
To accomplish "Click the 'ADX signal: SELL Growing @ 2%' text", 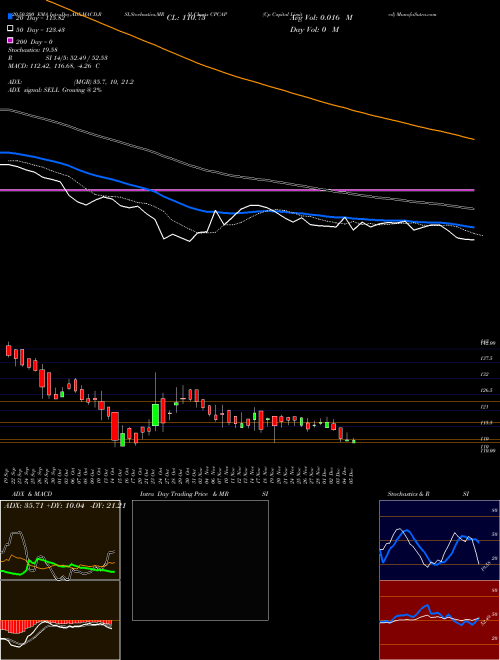I will [x=55, y=90].
